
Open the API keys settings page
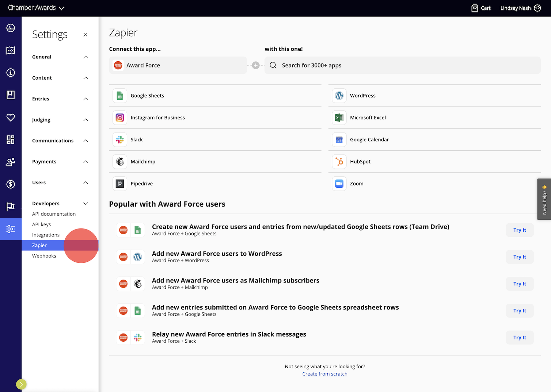41,224
